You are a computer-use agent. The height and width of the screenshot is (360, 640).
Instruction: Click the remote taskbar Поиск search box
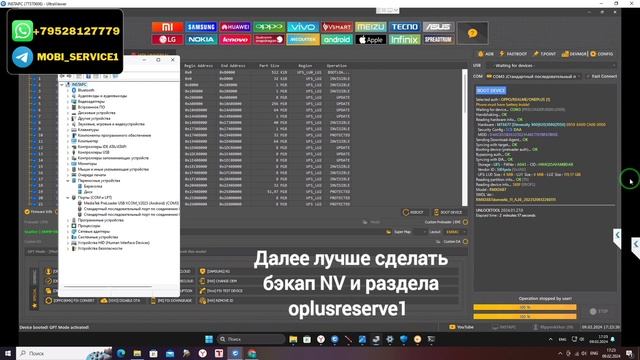click(x=251, y=339)
